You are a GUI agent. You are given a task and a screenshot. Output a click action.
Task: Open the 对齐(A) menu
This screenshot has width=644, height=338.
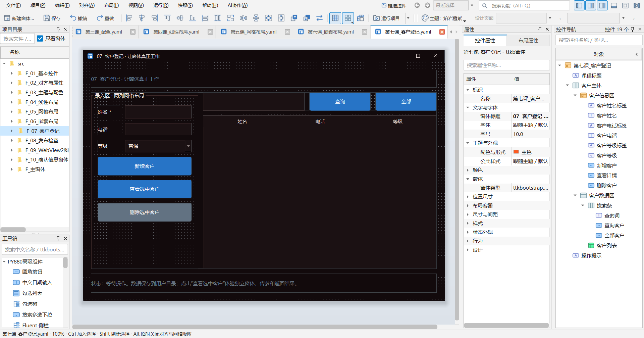click(x=87, y=5)
